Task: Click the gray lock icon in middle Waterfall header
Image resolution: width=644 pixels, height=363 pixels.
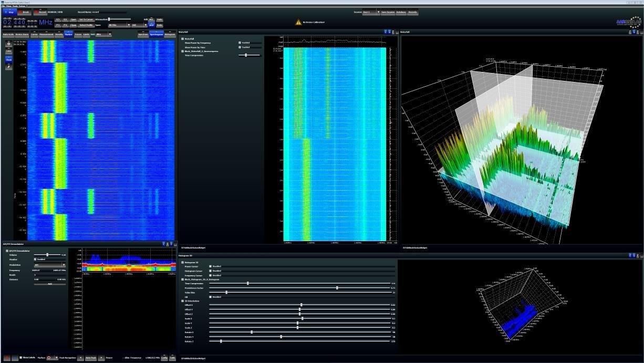Action: click(x=393, y=32)
